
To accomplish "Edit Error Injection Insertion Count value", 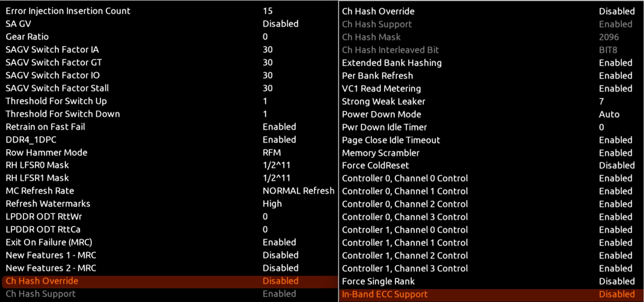I will point(267,11).
